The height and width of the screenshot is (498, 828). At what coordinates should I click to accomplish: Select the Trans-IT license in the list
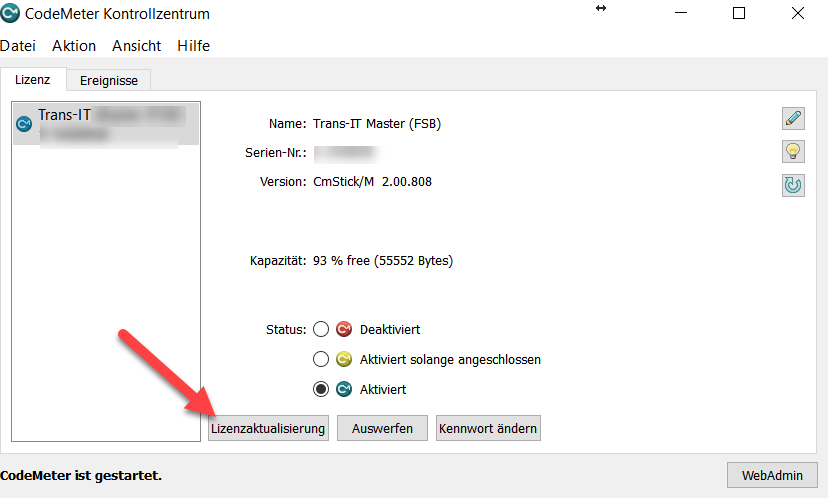coord(106,124)
